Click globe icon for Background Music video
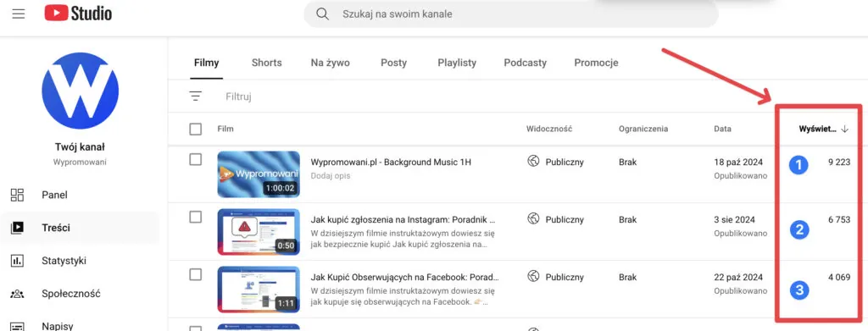This screenshot has height=331, width=868. [x=533, y=162]
